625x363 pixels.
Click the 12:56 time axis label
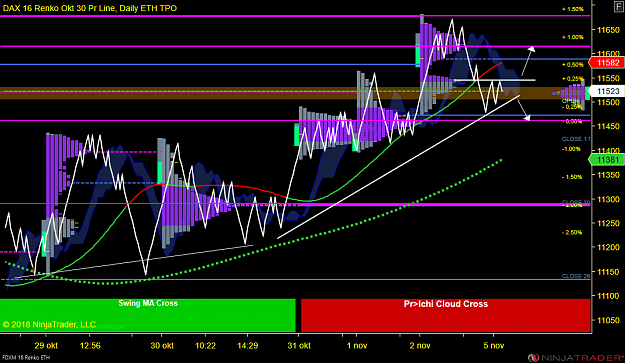[90, 345]
